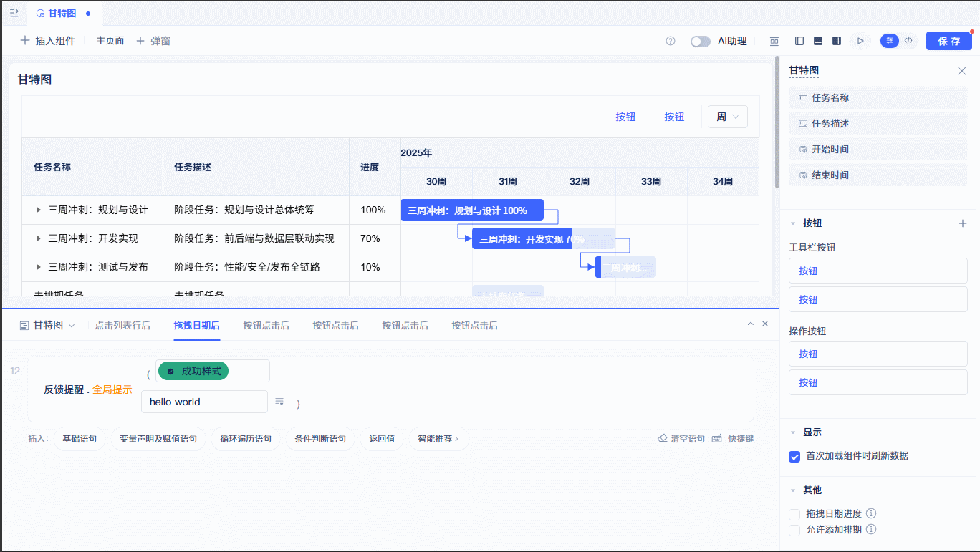The image size is (980, 552).
Task: Select the 任务名称 field in the panel
Action: [x=878, y=97]
